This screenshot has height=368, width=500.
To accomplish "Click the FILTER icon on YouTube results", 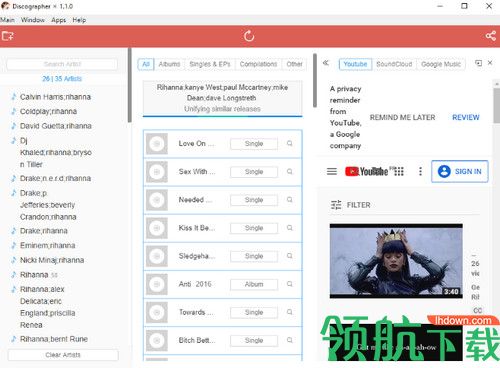I will (x=336, y=205).
